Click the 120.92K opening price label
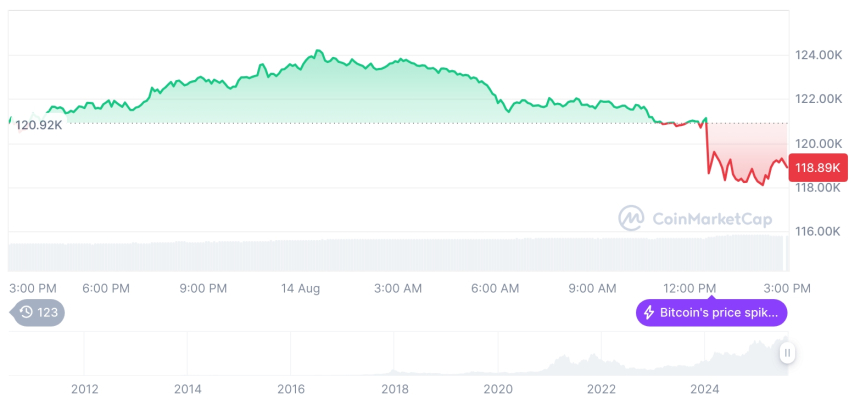 tap(38, 125)
